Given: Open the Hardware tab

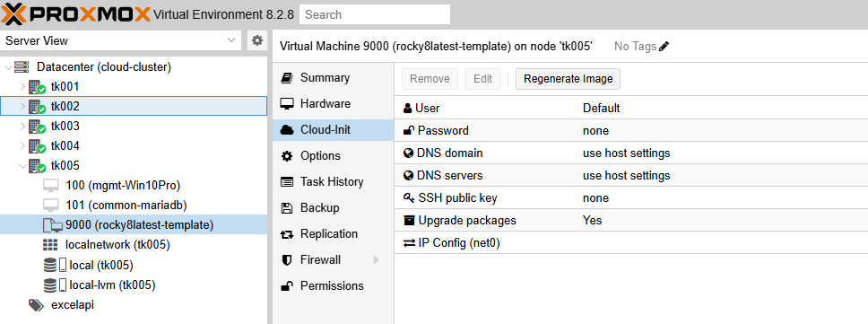Looking at the screenshot, I should pos(334,104).
